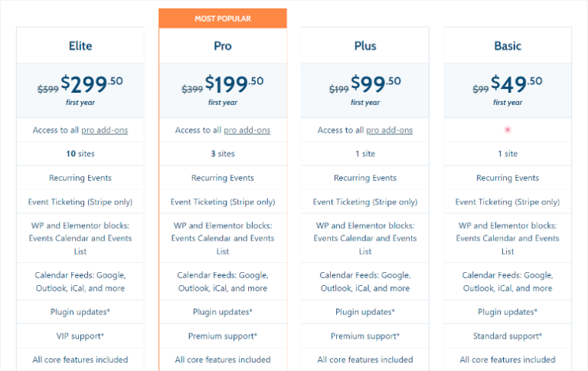Click Premium support in the Plus column
This screenshot has width=588, height=371.
point(365,336)
